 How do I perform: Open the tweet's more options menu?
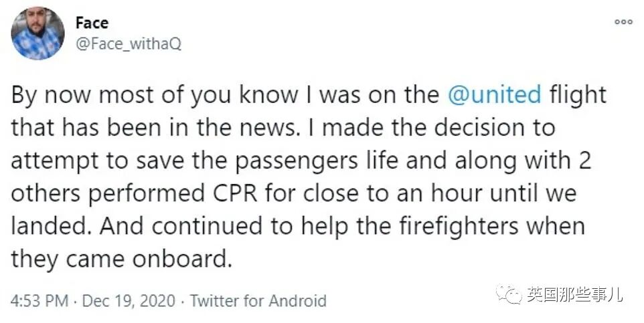click(623, 21)
